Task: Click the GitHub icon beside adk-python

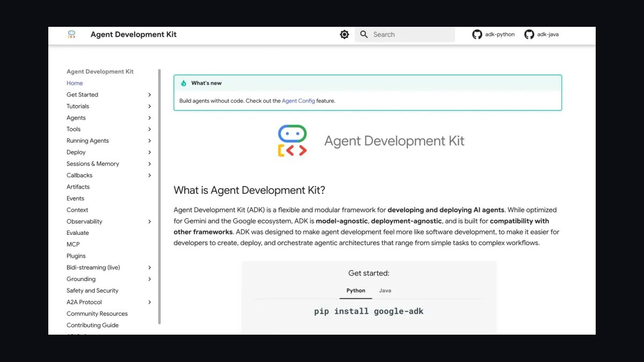Action: 477,34
